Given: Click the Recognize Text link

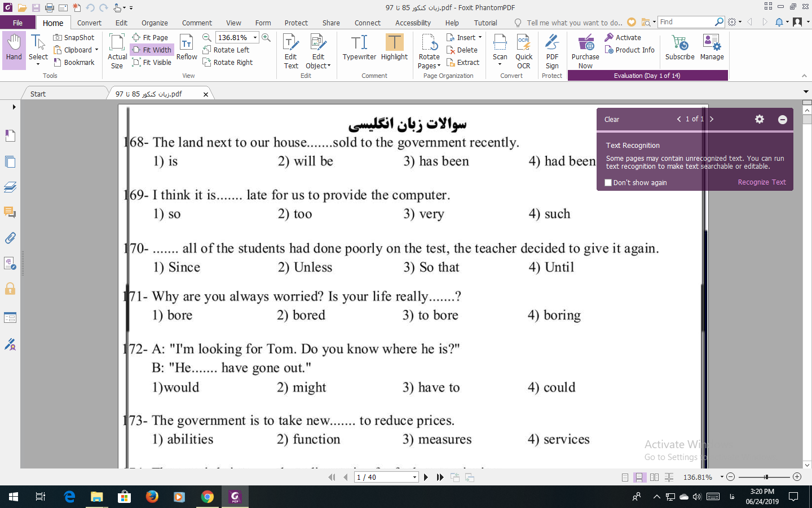Looking at the screenshot, I should 761,182.
